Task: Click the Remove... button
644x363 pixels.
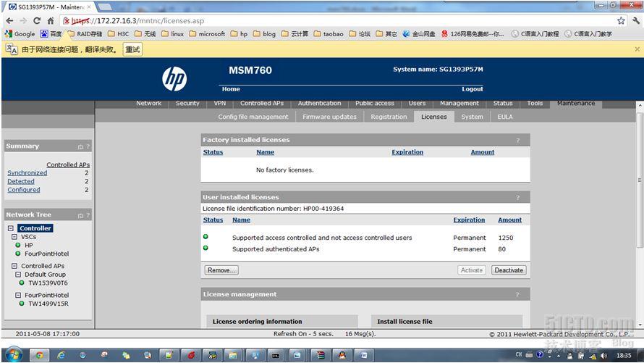Action: [221, 270]
